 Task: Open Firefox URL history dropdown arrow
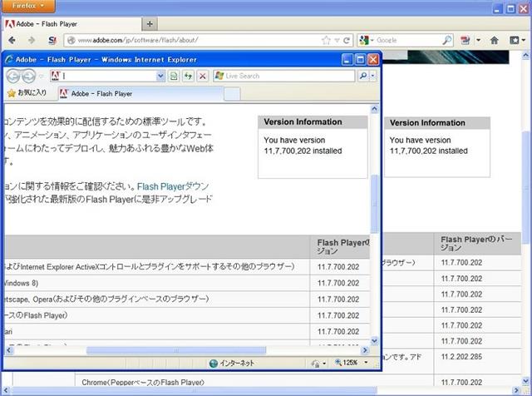(337, 41)
